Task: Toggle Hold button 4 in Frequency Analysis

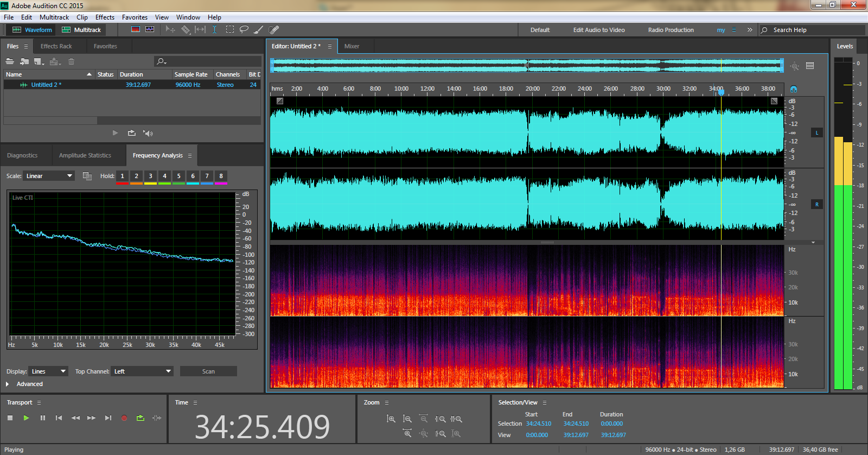Action: 165,176
